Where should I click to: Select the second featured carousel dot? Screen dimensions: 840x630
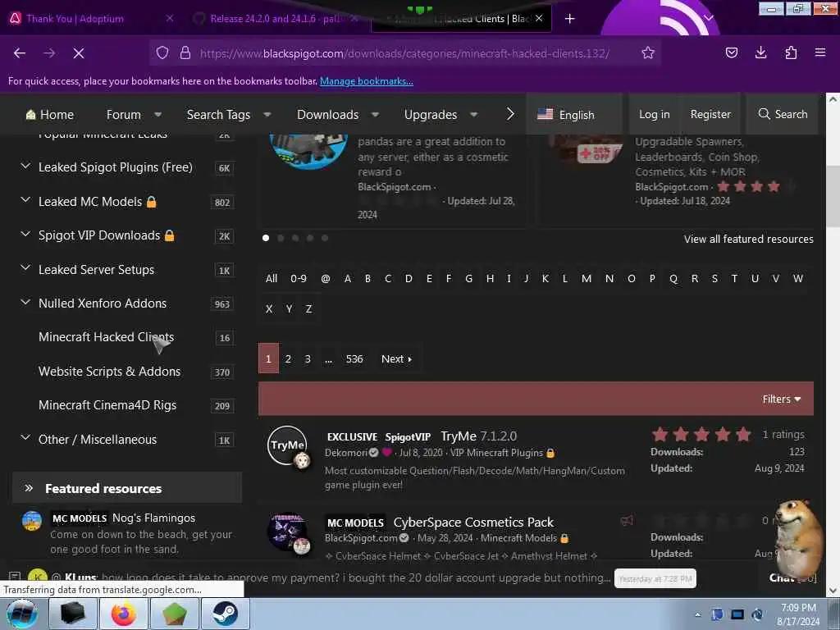click(x=281, y=238)
